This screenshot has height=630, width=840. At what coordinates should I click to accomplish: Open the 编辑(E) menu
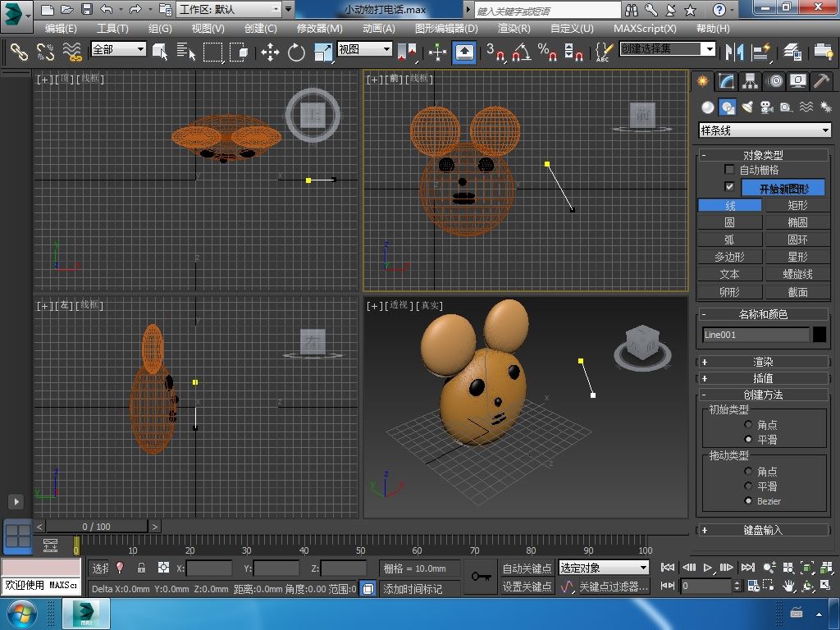(61, 29)
